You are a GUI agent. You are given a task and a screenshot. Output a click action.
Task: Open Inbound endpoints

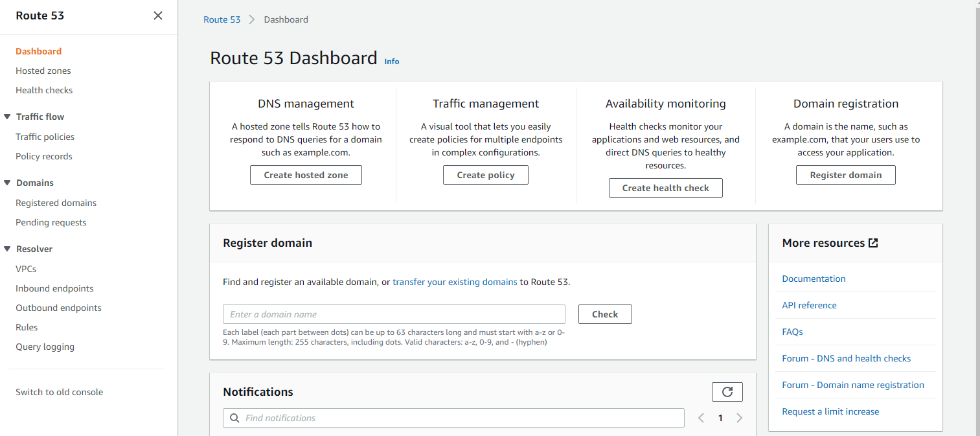point(54,288)
